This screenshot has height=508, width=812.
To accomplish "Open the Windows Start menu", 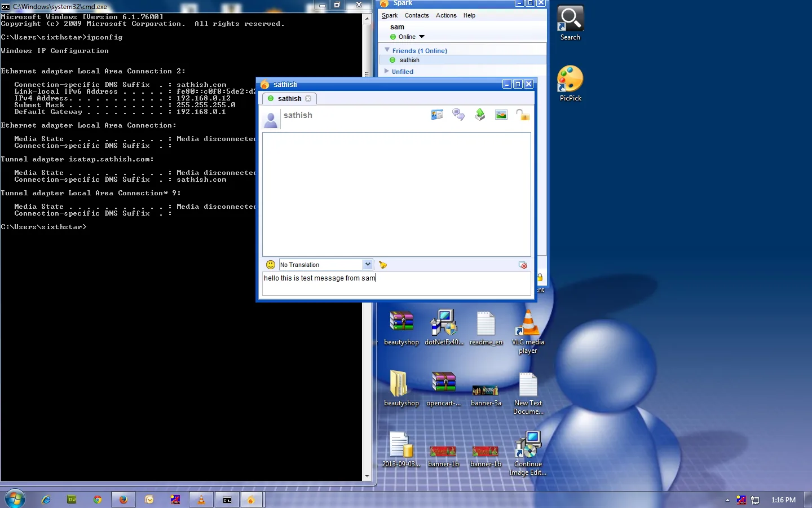I will point(15,499).
